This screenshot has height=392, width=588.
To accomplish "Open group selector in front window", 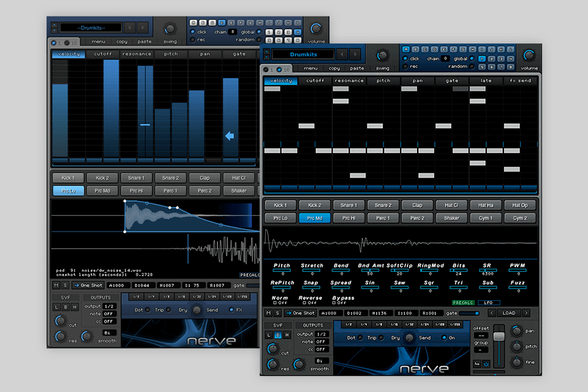I will coord(481,350).
